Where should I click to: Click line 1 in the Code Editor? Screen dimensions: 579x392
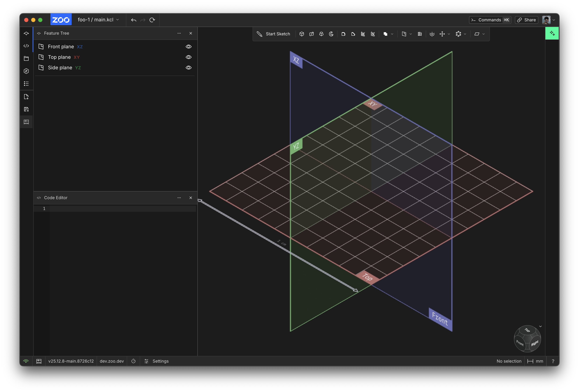(122, 209)
